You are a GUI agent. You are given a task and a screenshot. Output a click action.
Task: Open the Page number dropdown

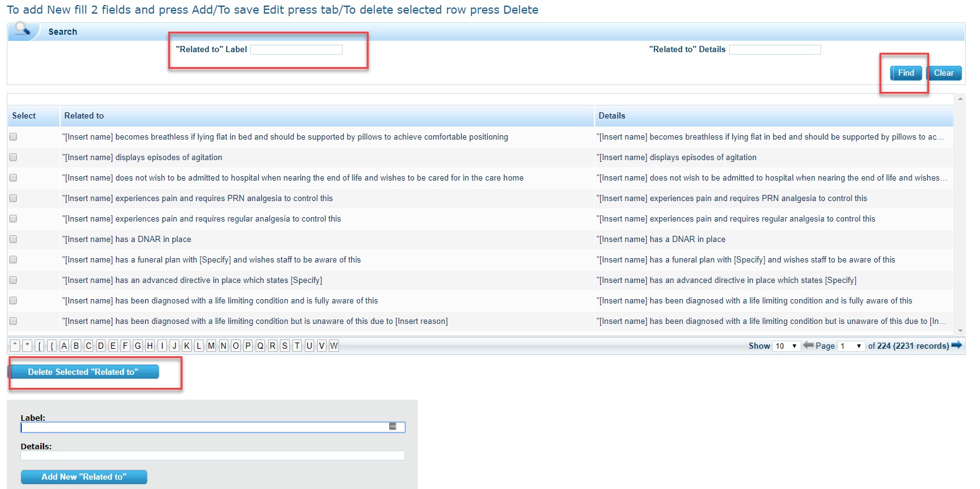[x=850, y=346]
